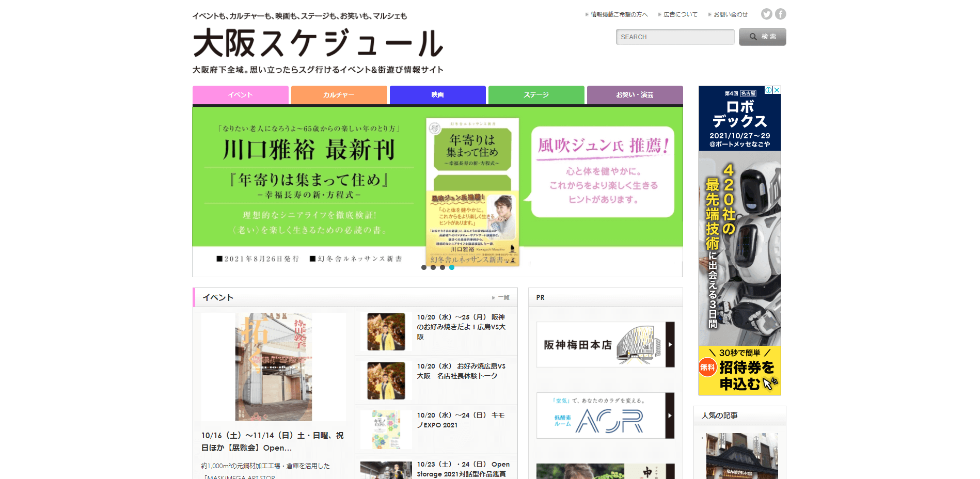The height and width of the screenshot is (479, 980).
Task: Click the first carousel dot indicator
Action: 424,267
